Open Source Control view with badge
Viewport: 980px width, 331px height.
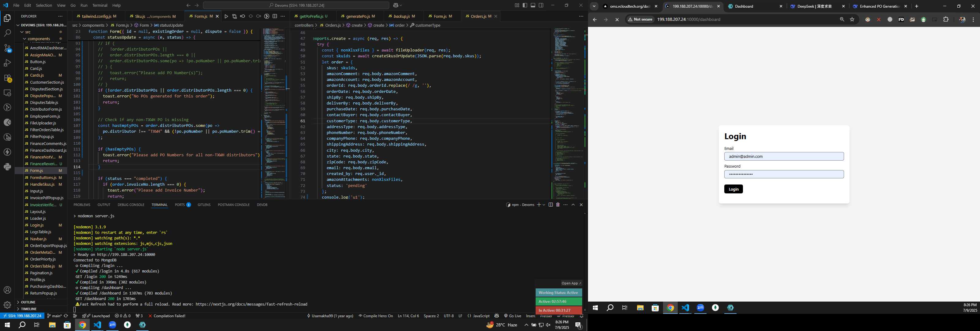(x=7, y=48)
